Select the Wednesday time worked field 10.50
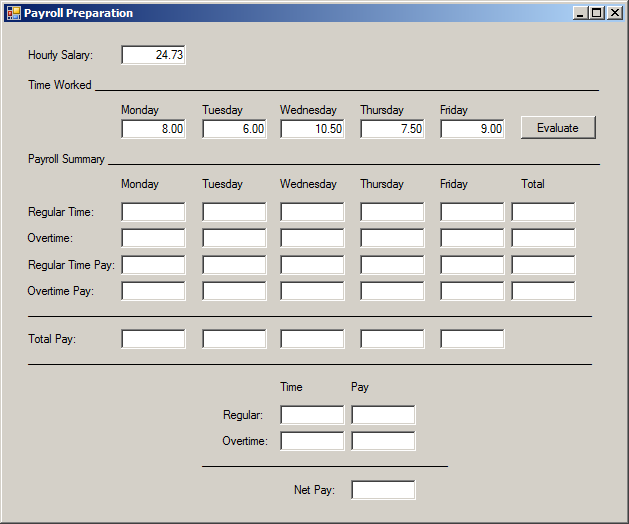This screenshot has height=524, width=629. [x=312, y=129]
